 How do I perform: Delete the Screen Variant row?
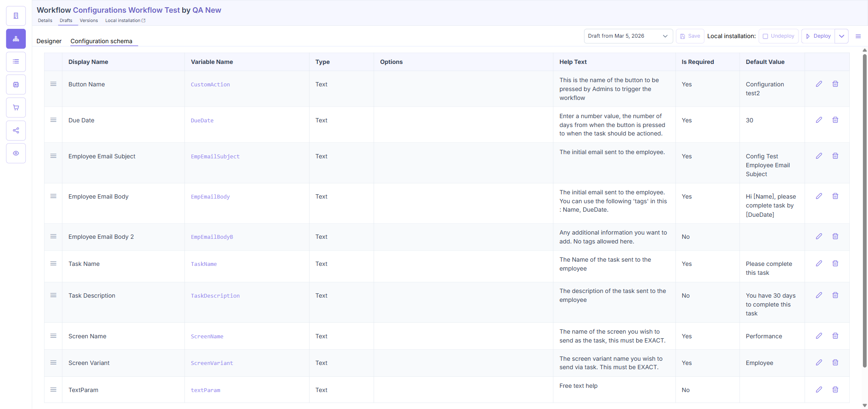click(835, 362)
